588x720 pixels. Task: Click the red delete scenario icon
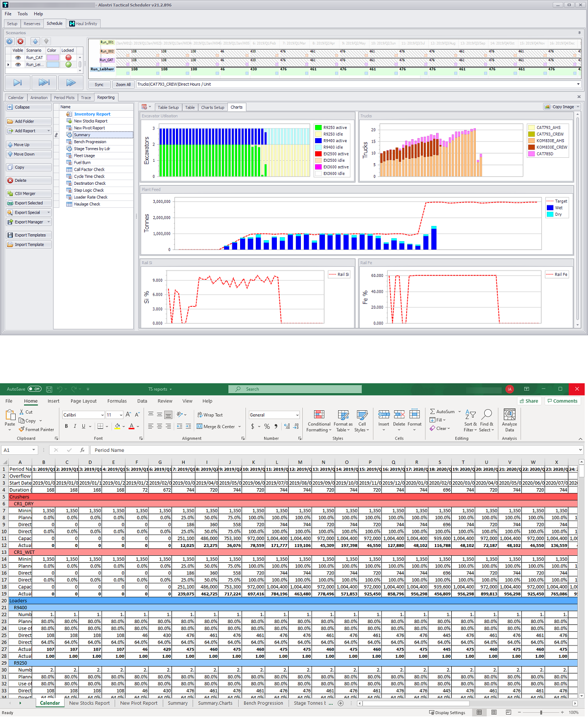21,41
